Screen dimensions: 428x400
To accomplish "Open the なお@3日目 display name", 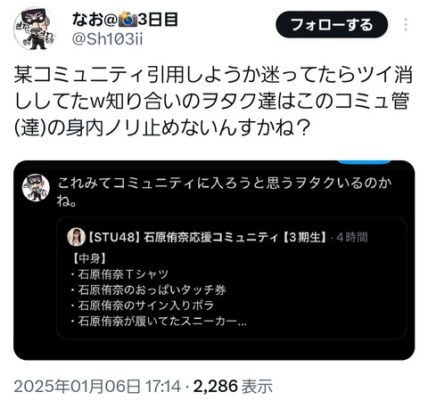I will tap(125, 20).
